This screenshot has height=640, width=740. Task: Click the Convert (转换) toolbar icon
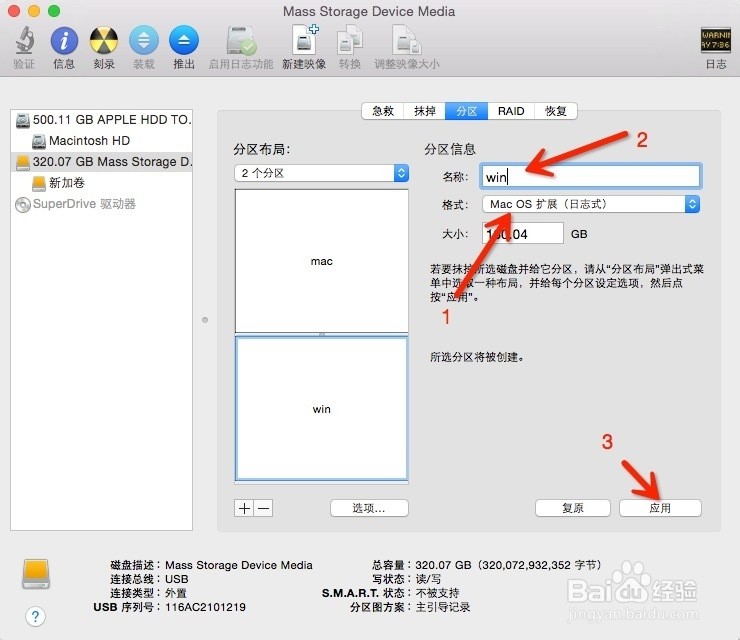(350, 41)
